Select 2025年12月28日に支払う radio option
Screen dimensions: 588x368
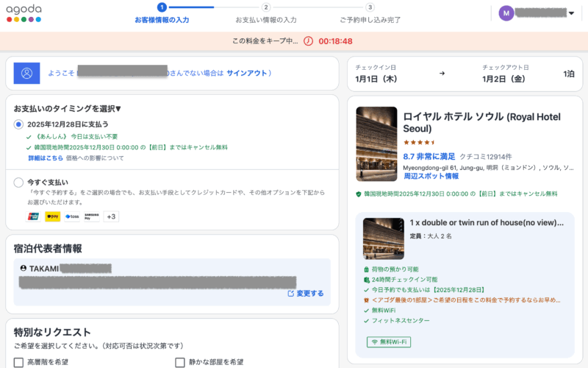(18, 124)
